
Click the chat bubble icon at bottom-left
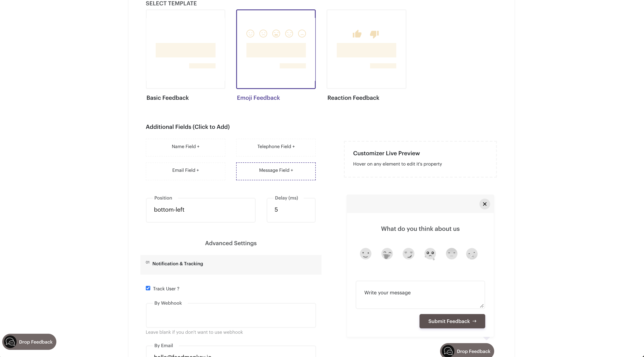10,342
